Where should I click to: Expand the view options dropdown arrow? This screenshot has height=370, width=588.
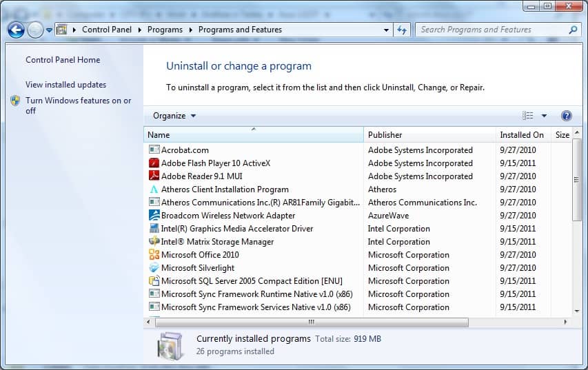[x=544, y=116]
